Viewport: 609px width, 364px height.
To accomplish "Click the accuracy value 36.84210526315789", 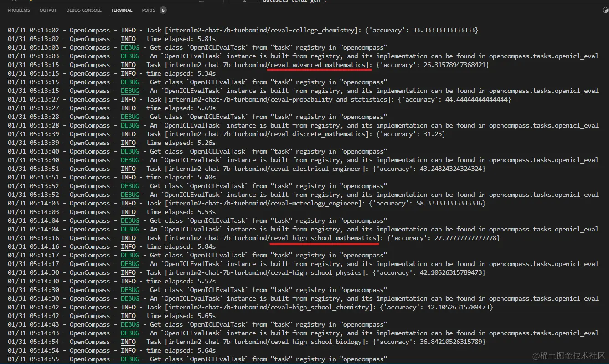I will tap(451, 342).
